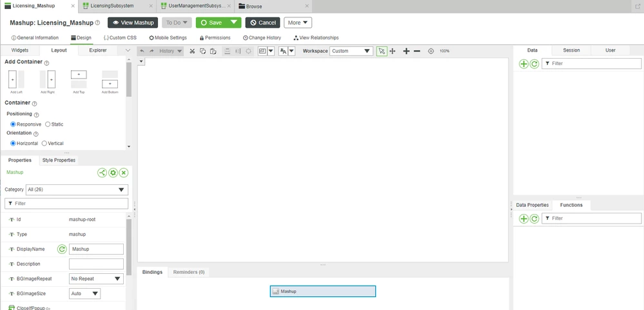
Task: Click the Redo arrow icon
Action: pyautogui.click(x=151, y=51)
